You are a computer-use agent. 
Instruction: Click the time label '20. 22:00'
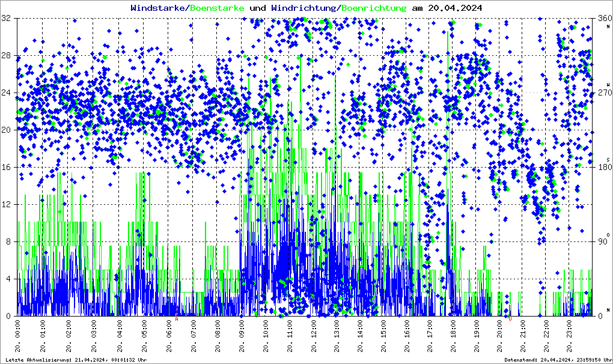click(x=546, y=336)
